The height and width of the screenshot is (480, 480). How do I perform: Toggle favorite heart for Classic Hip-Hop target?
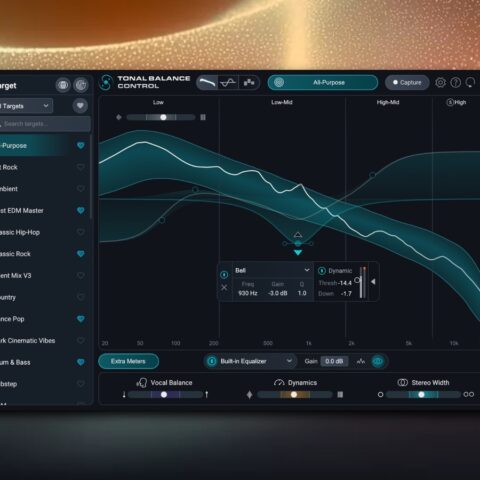tap(81, 232)
